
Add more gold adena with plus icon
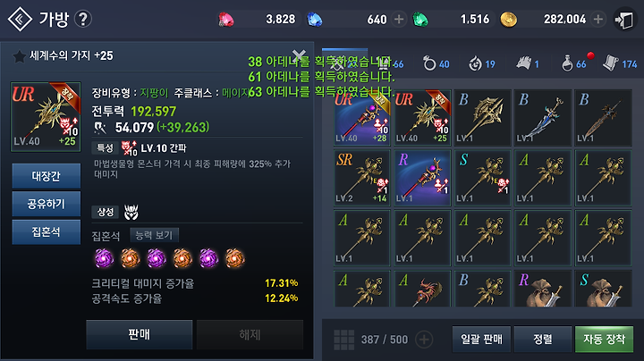click(x=598, y=20)
